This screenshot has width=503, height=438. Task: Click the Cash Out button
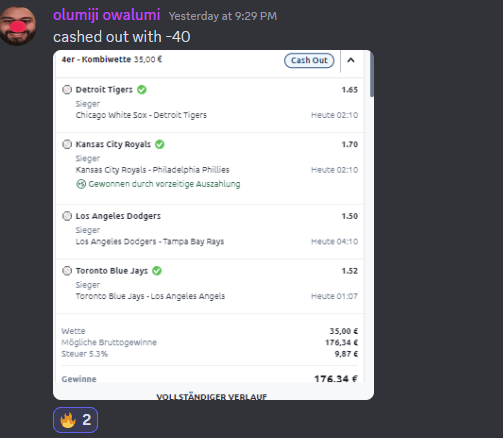pos(309,60)
